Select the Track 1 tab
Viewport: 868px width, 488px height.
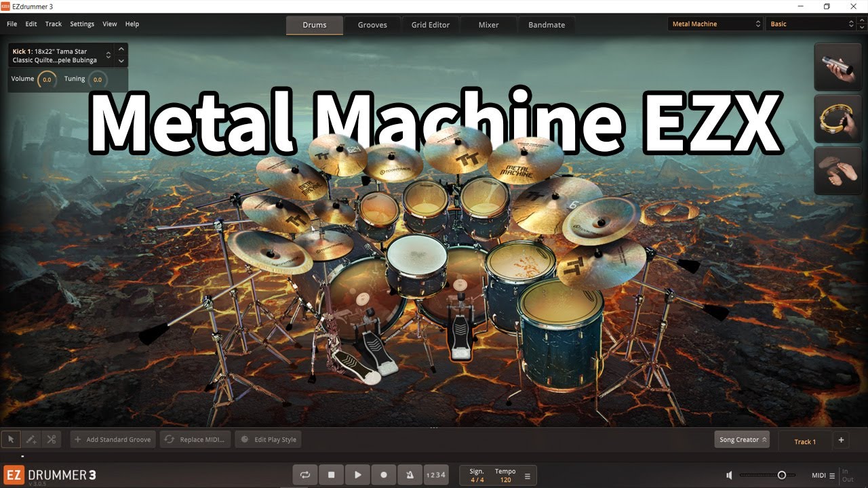(x=805, y=441)
